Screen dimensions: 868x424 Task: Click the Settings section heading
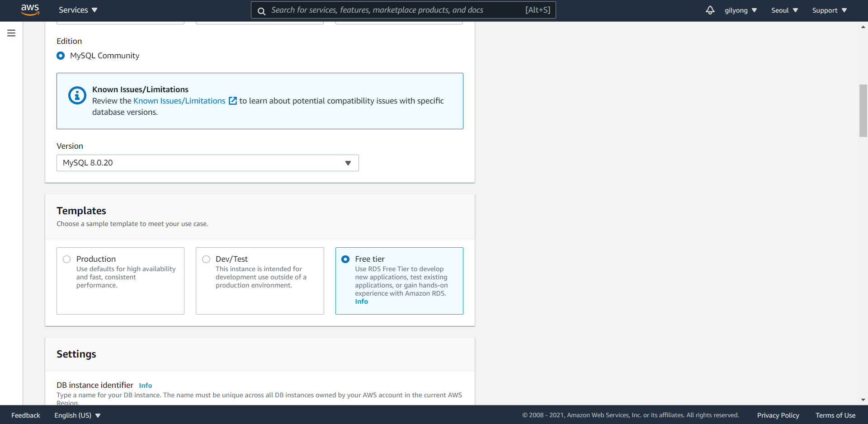(x=76, y=354)
